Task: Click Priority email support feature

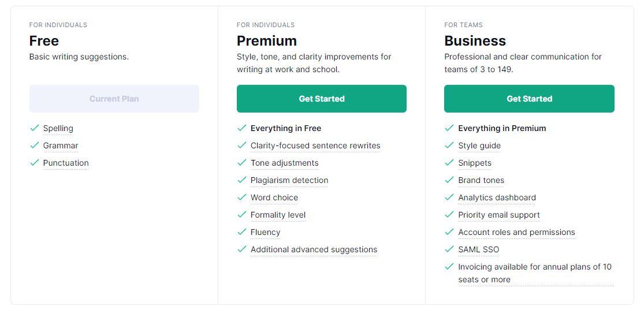Action: [498, 215]
